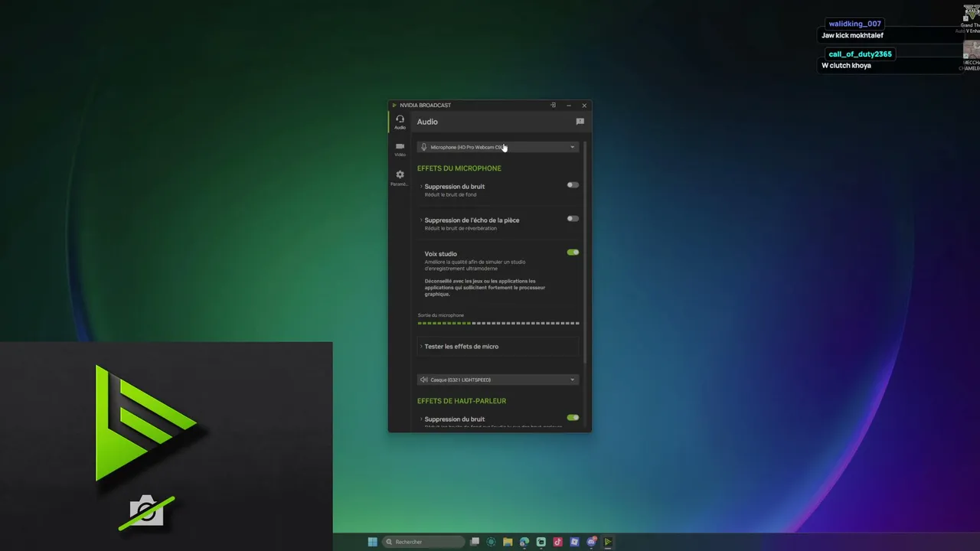The image size is (980, 551).
Task: Click the 'EFFETS DU MICROPHONE' section header
Action: [459, 168]
